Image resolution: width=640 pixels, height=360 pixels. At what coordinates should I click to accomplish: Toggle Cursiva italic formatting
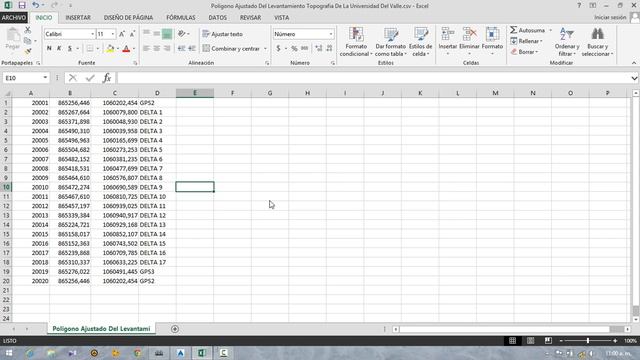(59, 49)
